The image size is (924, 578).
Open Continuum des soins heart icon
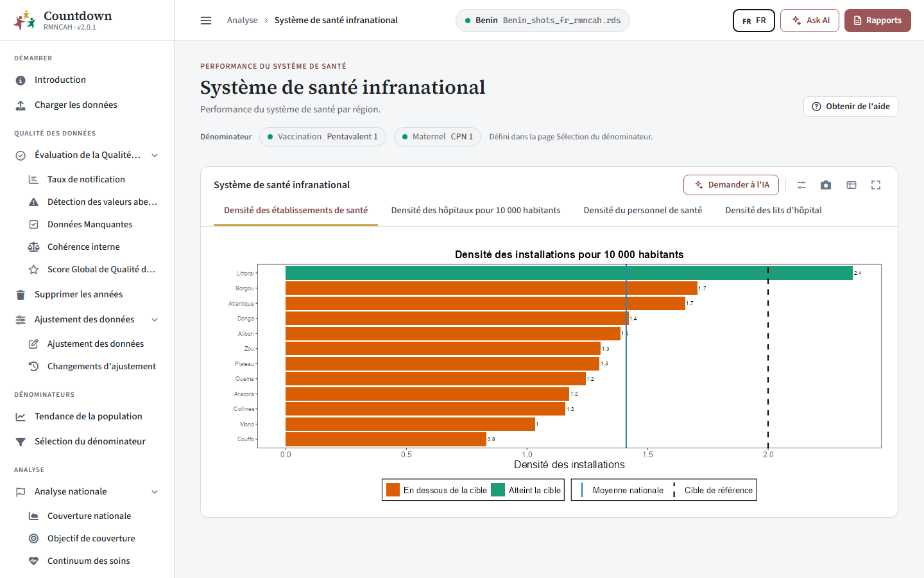coord(33,561)
